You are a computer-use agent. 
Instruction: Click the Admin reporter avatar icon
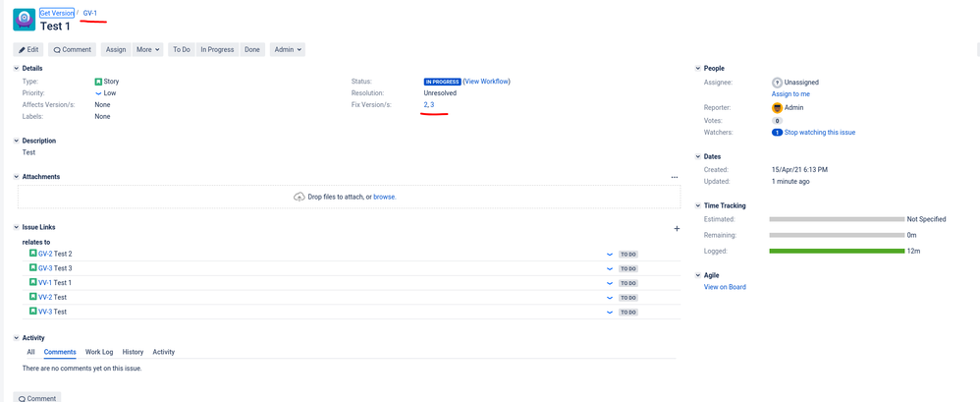tap(777, 107)
